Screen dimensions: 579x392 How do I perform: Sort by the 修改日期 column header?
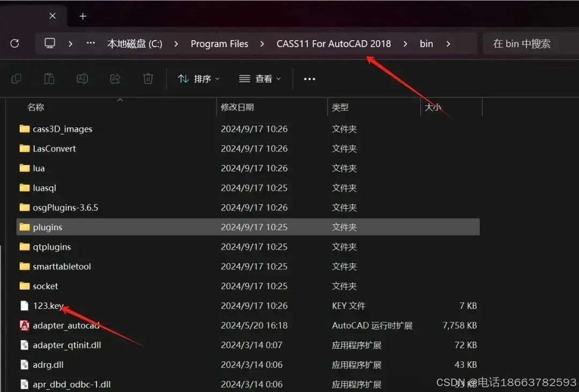[x=237, y=107]
